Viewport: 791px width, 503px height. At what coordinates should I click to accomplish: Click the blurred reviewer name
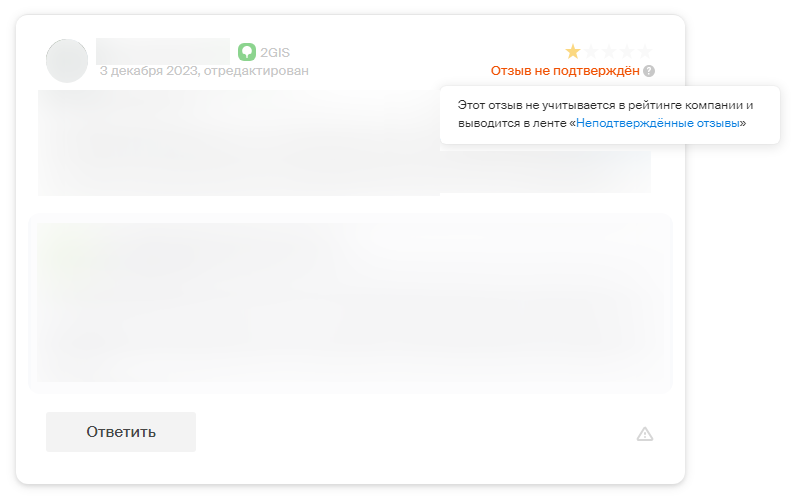click(x=163, y=50)
